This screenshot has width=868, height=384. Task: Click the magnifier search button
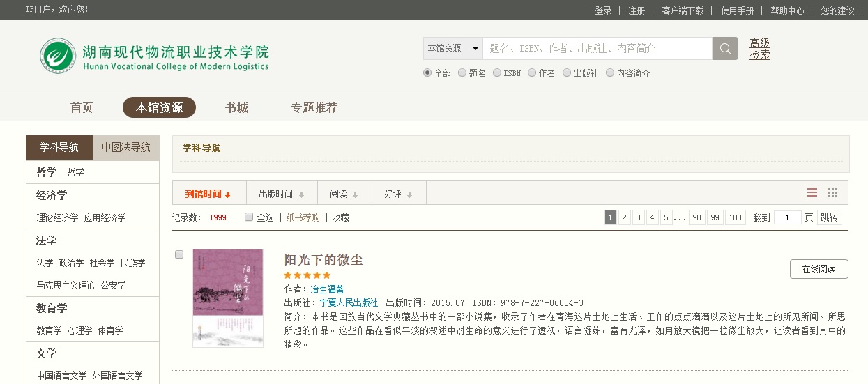point(725,49)
